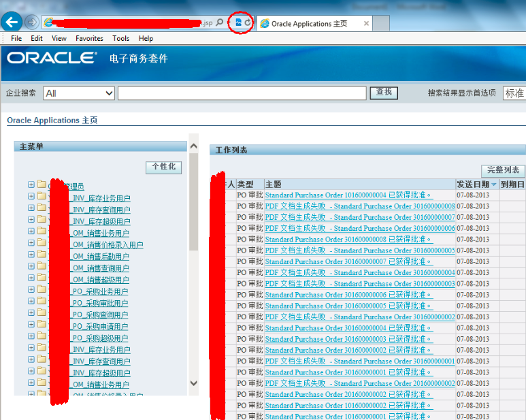526x420 pixels.
Task: Click folder icon beside PO_采购查询用户
Action: [x=42, y=312]
